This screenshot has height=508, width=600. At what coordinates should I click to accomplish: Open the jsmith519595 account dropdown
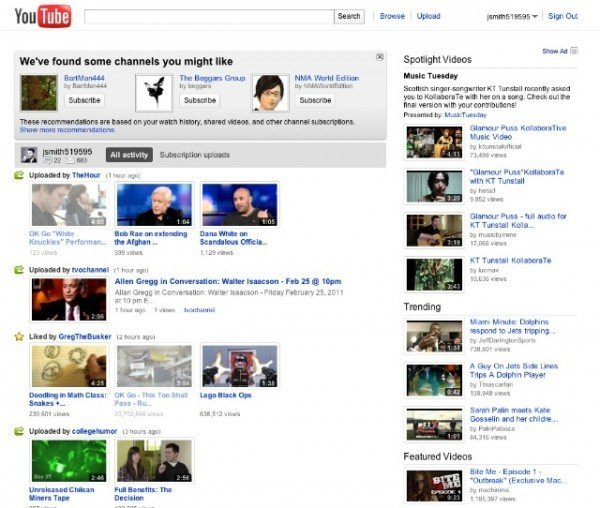pyautogui.click(x=512, y=16)
